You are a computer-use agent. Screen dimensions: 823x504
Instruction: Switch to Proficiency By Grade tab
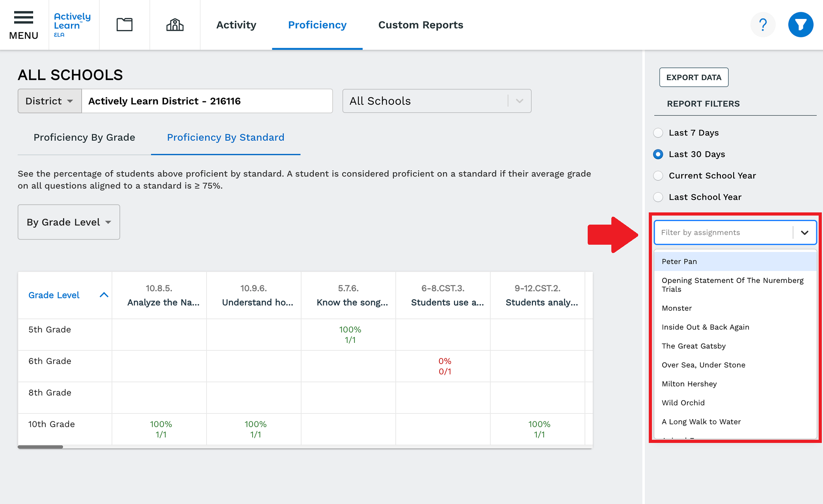(x=84, y=137)
